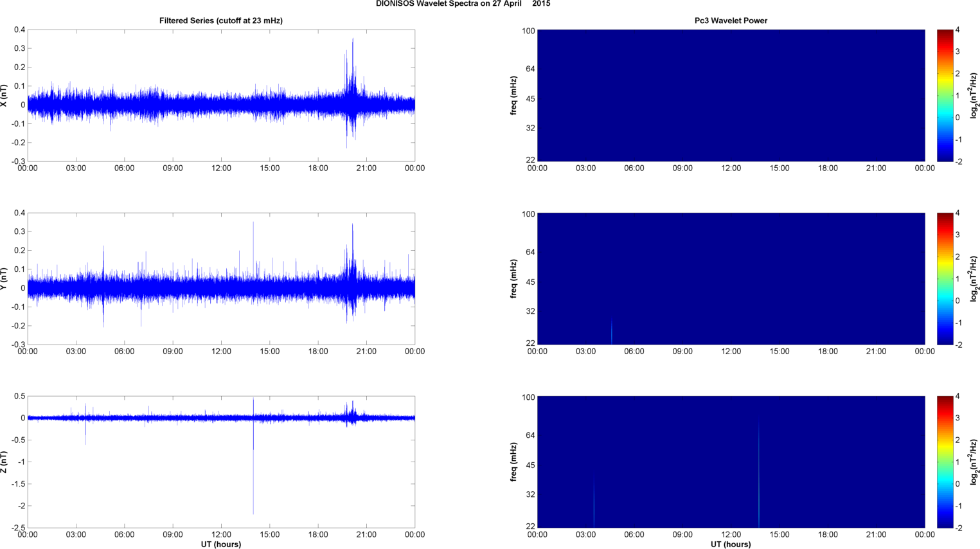
Task: Click the Z wavelet power streak near 13:45
Action: [x=759, y=474]
